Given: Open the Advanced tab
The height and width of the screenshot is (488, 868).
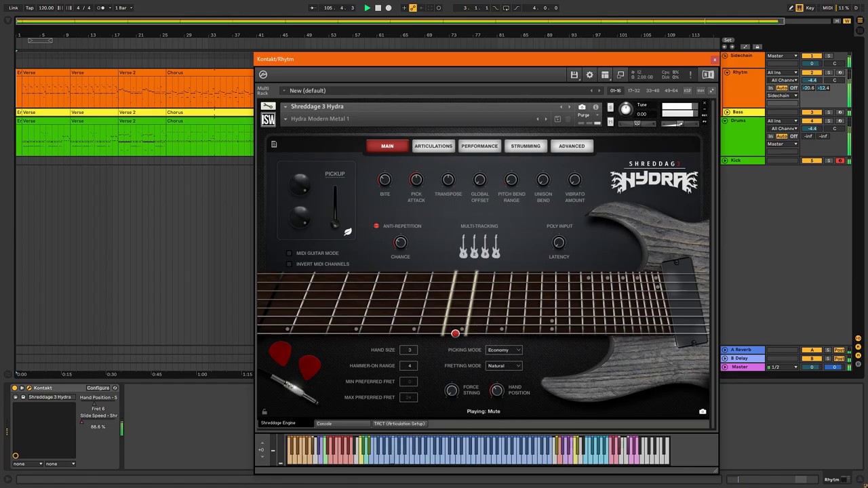Looking at the screenshot, I should 572,146.
